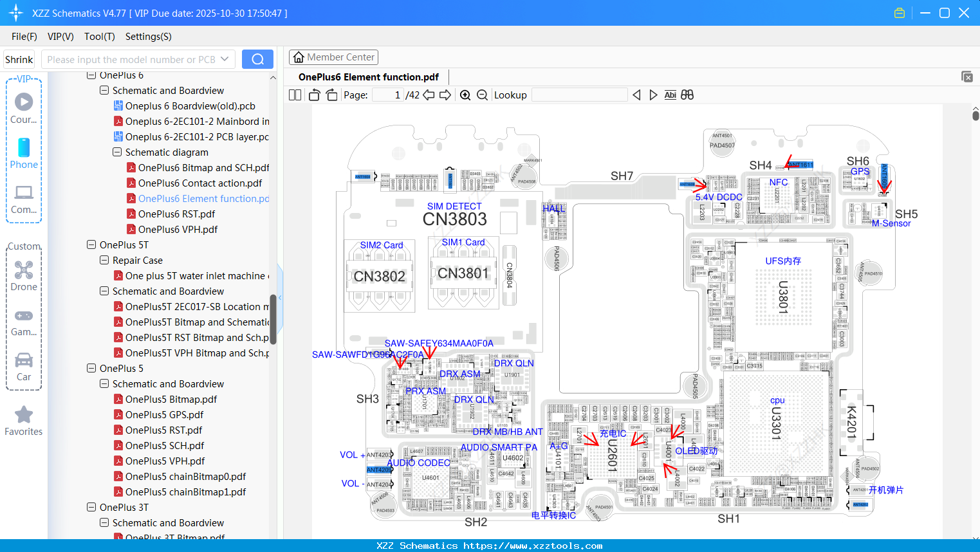Find previous lookup result

[636, 95]
